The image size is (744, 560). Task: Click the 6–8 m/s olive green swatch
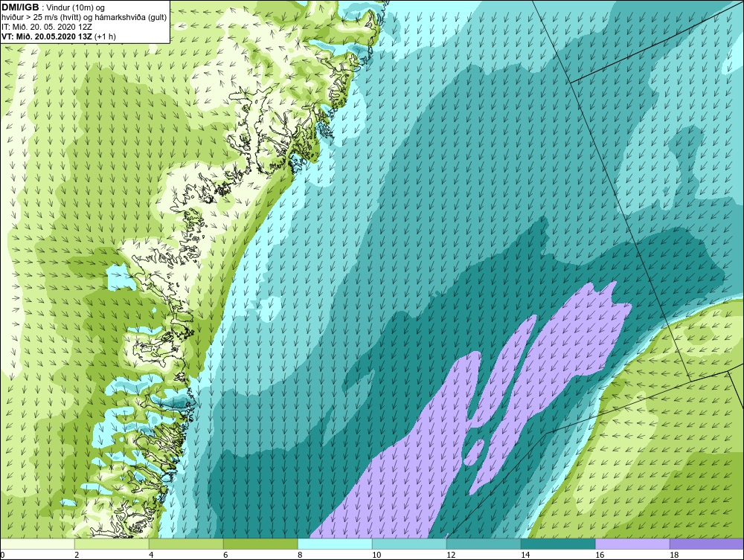pos(260,544)
